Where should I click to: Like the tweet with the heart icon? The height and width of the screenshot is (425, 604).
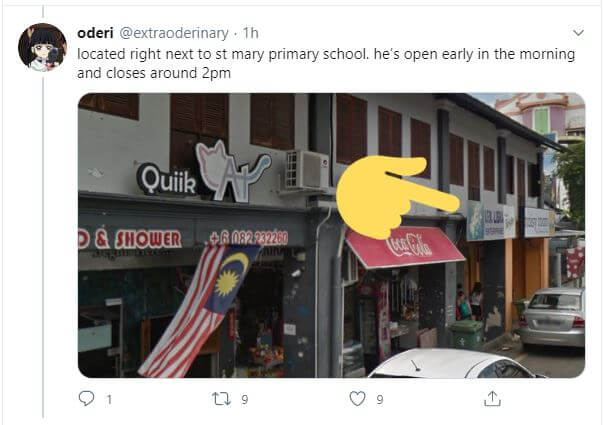[x=357, y=398]
